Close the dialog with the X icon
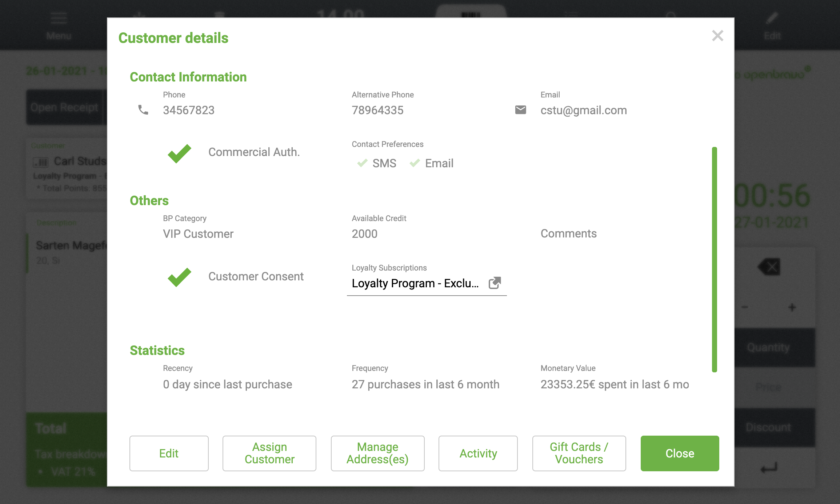Screen dimensions: 840x504 click(717, 36)
